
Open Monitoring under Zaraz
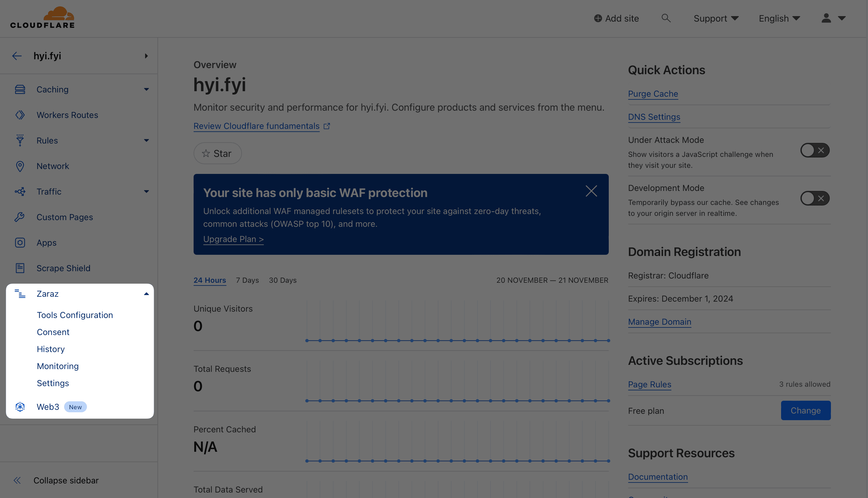[58, 366]
